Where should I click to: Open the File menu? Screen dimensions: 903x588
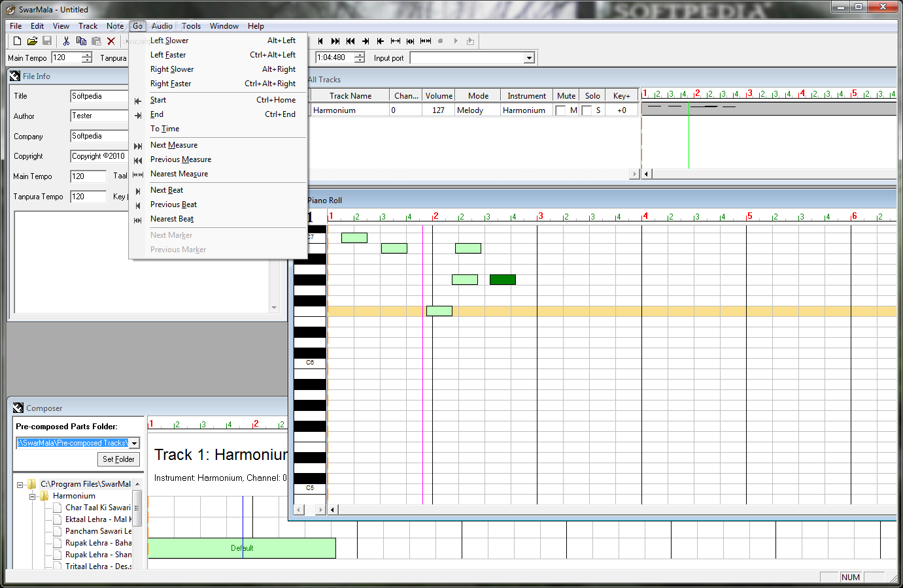click(x=16, y=26)
